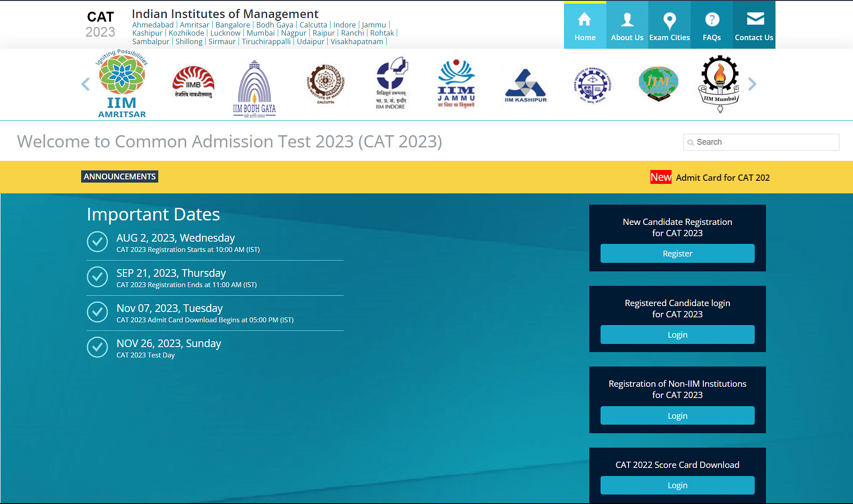Click the envelope icon above Contact Us

pos(755,18)
